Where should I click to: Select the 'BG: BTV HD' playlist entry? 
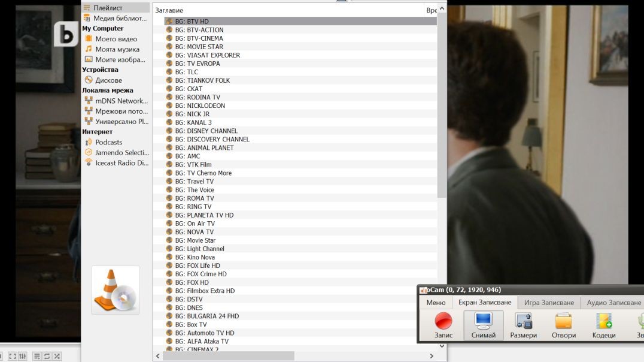[300, 22]
